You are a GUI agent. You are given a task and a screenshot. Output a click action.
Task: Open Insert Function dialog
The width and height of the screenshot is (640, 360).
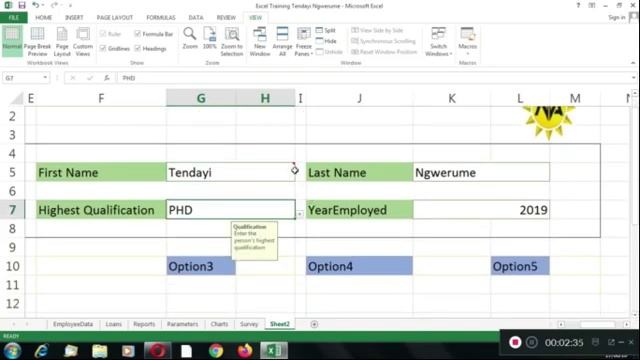107,78
